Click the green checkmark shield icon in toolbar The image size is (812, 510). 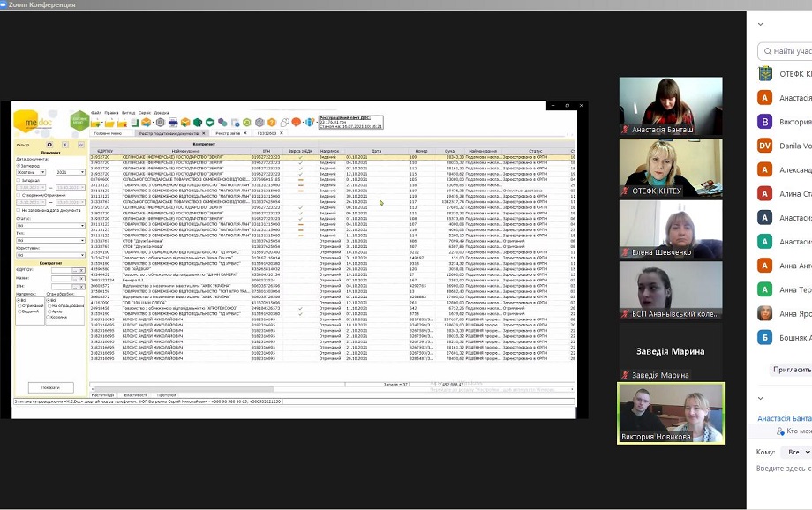[x=210, y=123]
